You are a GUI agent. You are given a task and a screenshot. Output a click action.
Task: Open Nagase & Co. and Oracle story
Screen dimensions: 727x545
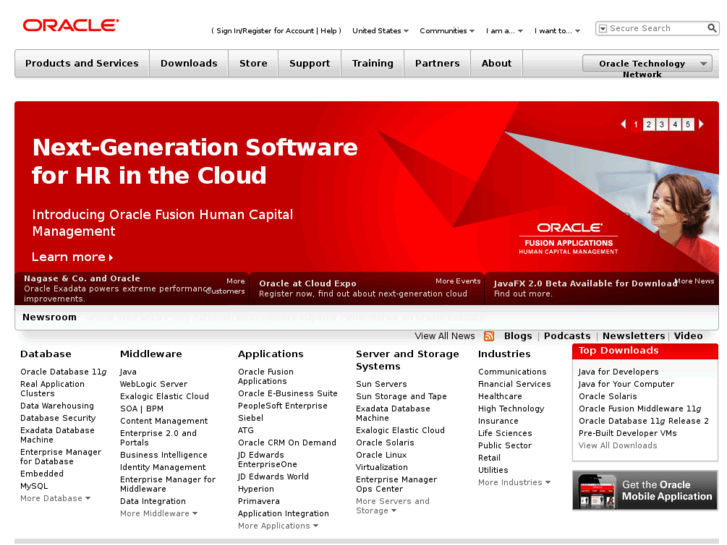82,278
